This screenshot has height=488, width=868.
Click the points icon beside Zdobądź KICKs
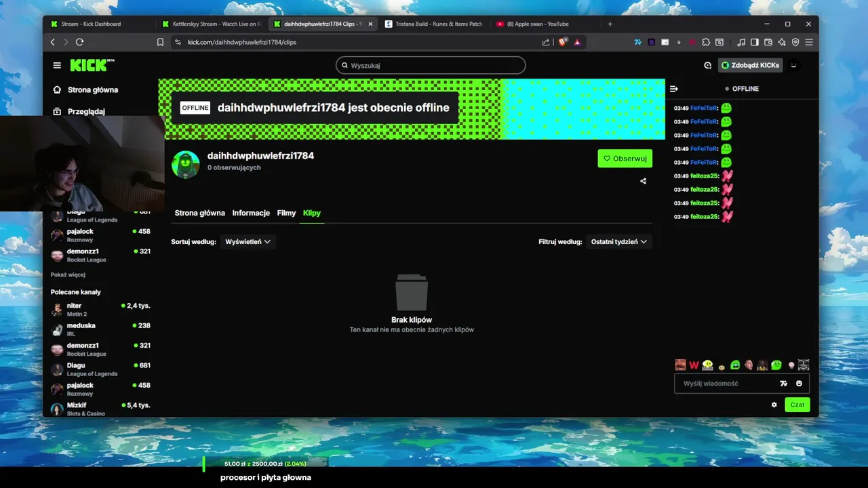[707, 66]
